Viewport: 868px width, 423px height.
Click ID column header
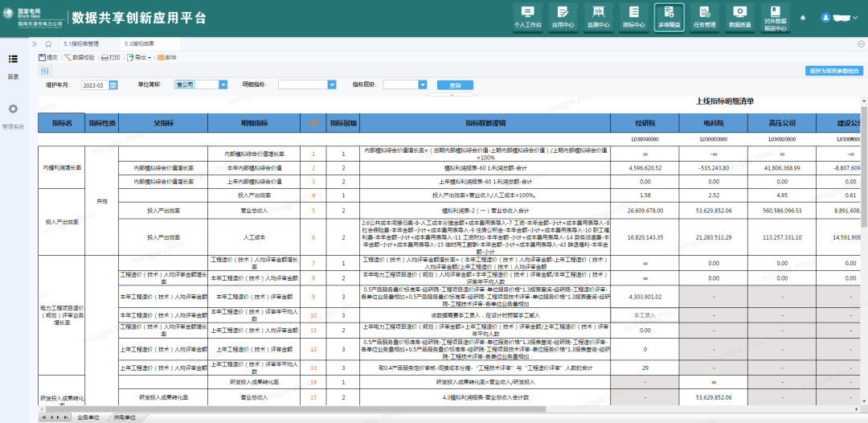tap(313, 123)
